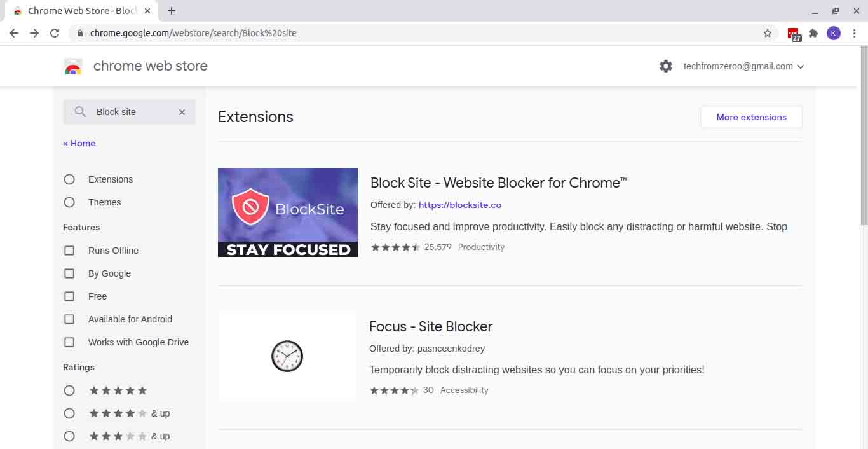Select four stars & up rating
Viewport: 868px width, 449px height.
[69, 413]
